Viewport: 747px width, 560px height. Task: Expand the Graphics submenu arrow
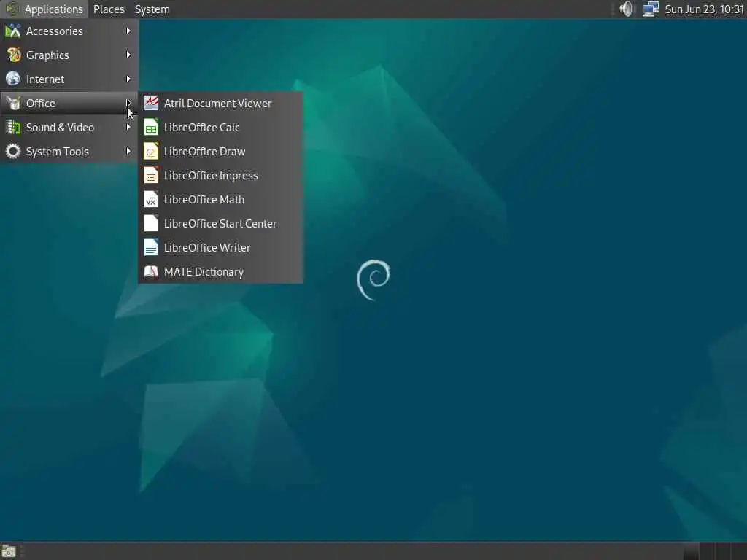[x=128, y=55]
